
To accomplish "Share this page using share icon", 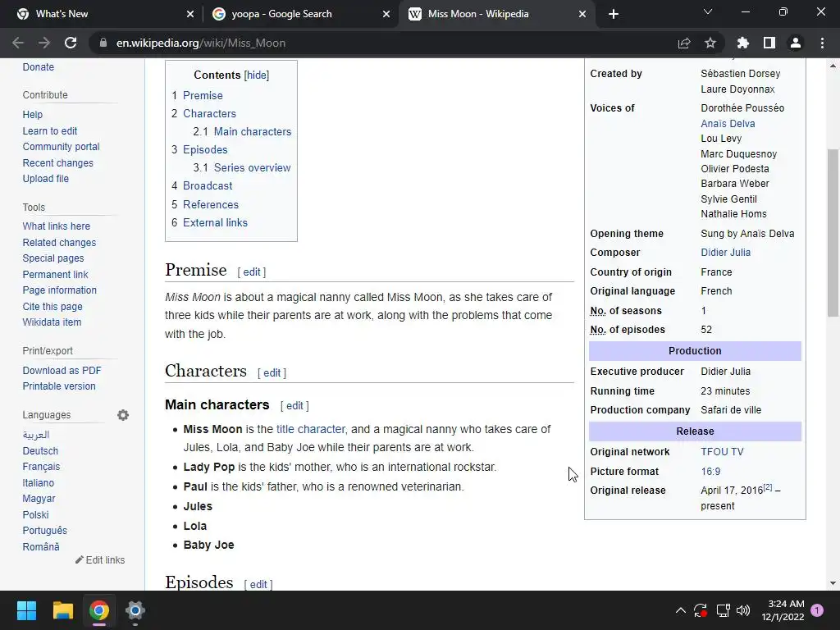I will tap(684, 43).
